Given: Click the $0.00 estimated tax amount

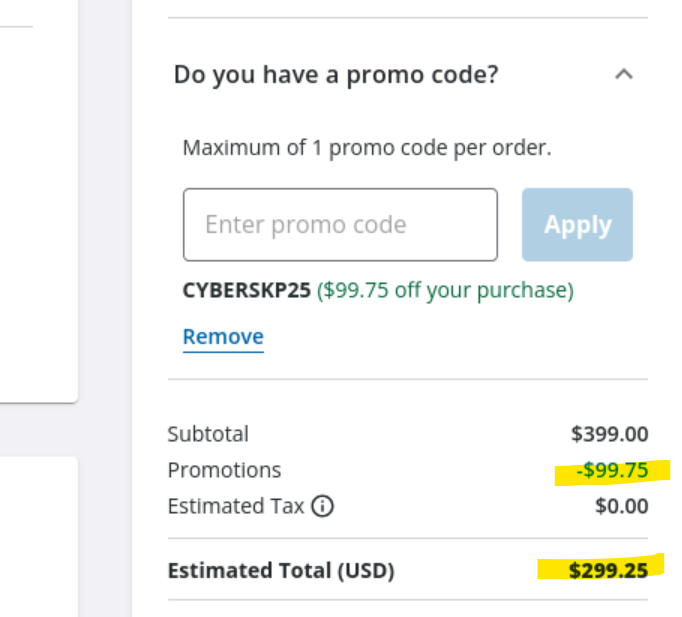Looking at the screenshot, I should pyautogui.click(x=621, y=506).
